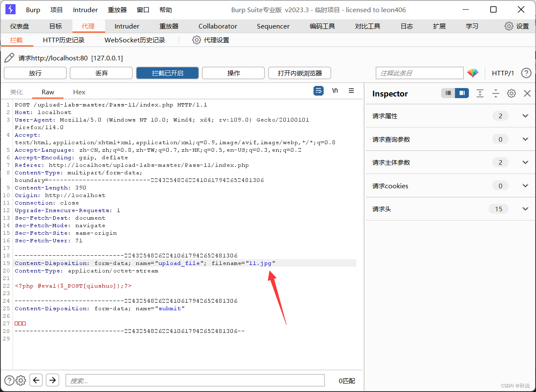Click the Burp lightning logo icon
Screen dimensions: 536x392
(x=10, y=9)
